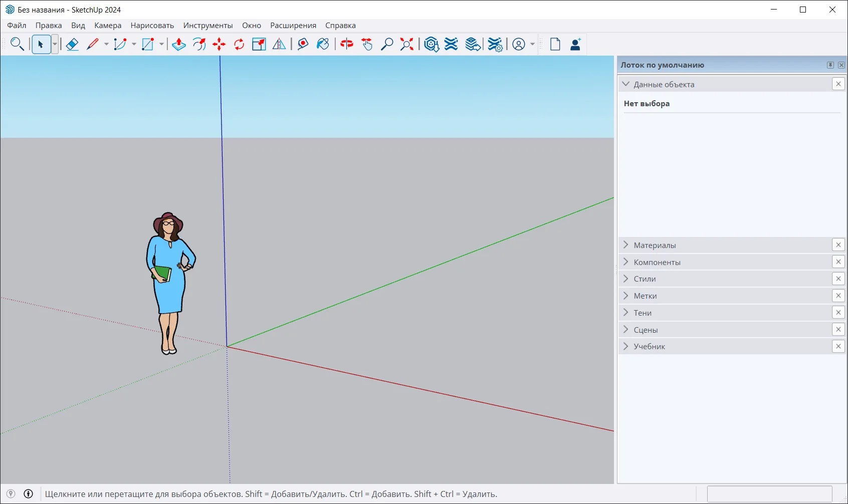The image size is (848, 504).
Task: Open the Файл menu
Action: point(17,26)
